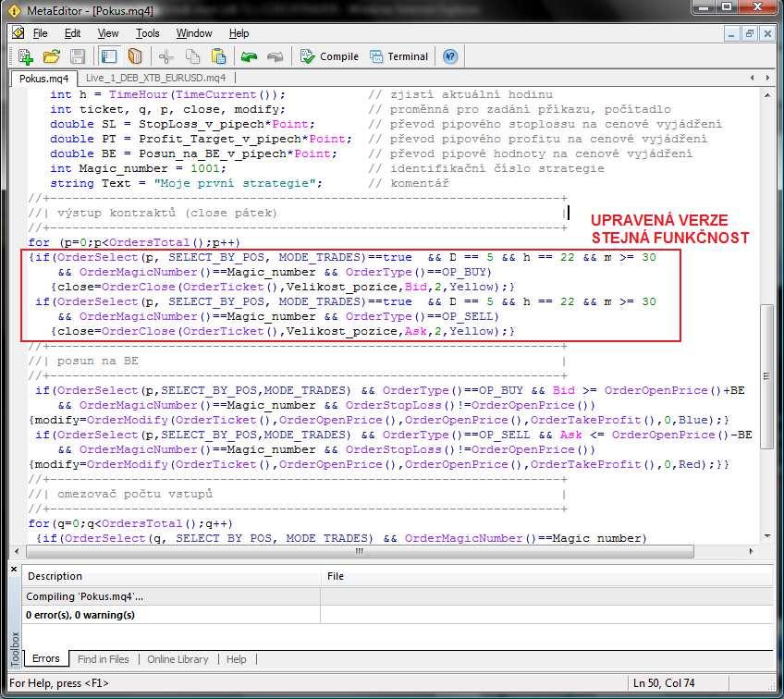The height and width of the screenshot is (699, 784).
Task: Click the File column header
Action: click(x=546, y=576)
